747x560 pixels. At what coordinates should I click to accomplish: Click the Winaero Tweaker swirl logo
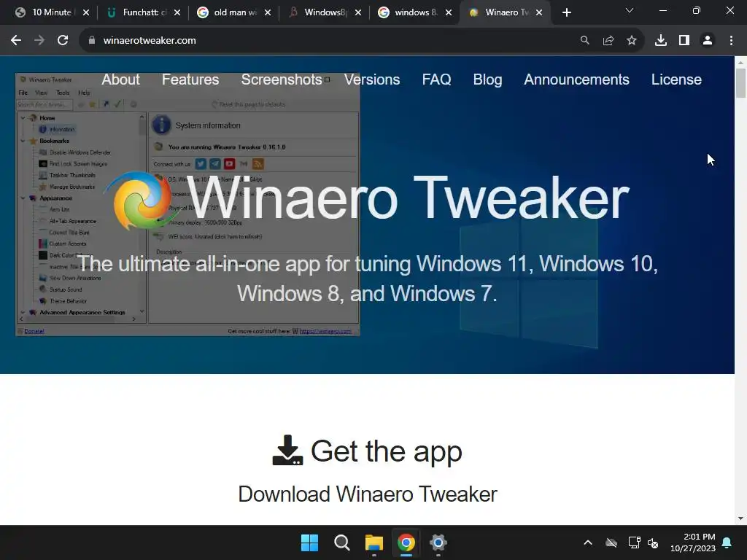tap(141, 201)
